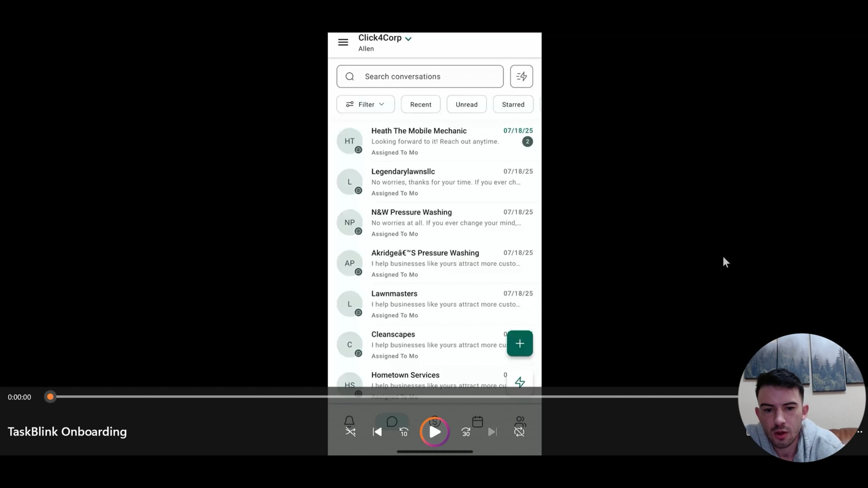Tap the green plus new conversation button

[x=520, y=343]
